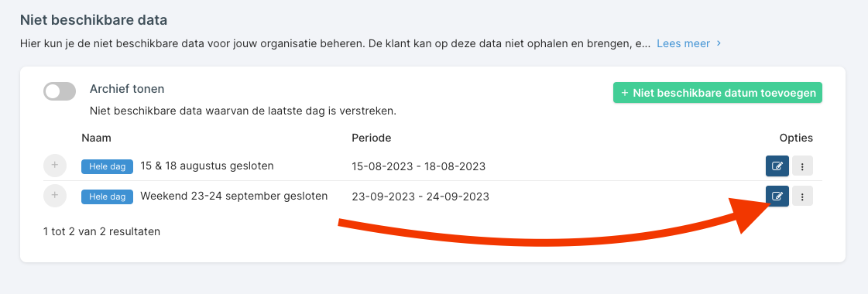
Task: Click the Opties column header
Action: [796, 138]
